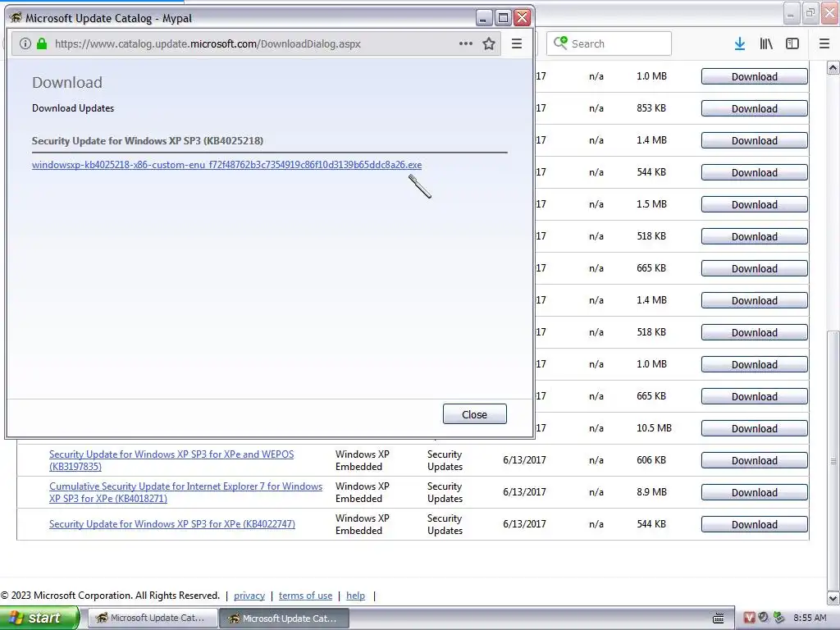840x630 pixels.
Task: Open the help footer link
Action: [356, 596]
